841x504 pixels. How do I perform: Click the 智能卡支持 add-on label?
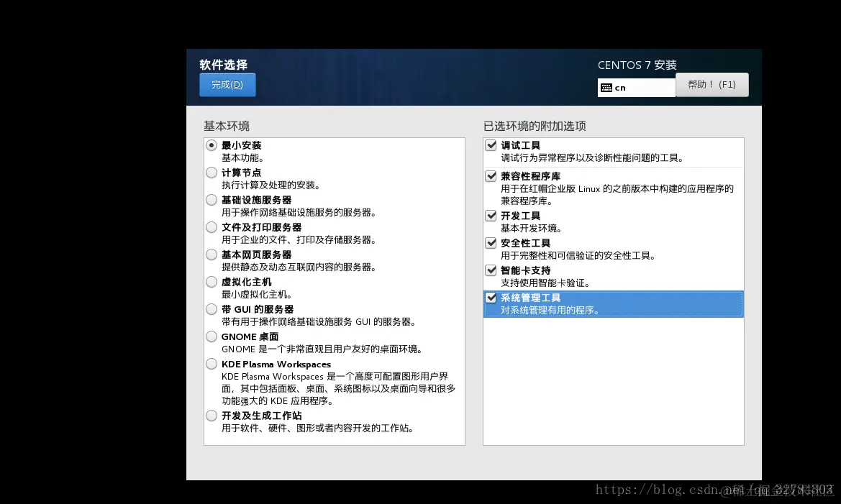tap(526, 270)
